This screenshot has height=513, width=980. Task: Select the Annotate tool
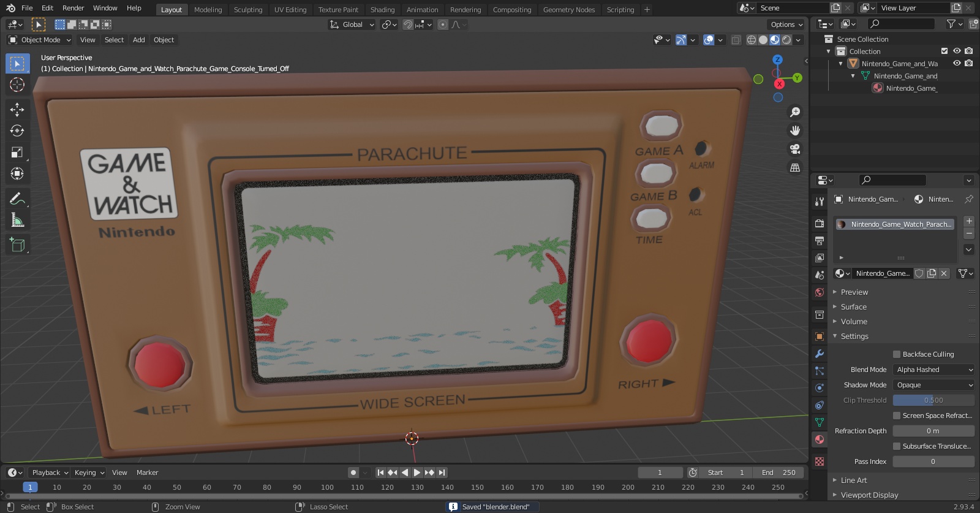17,199
